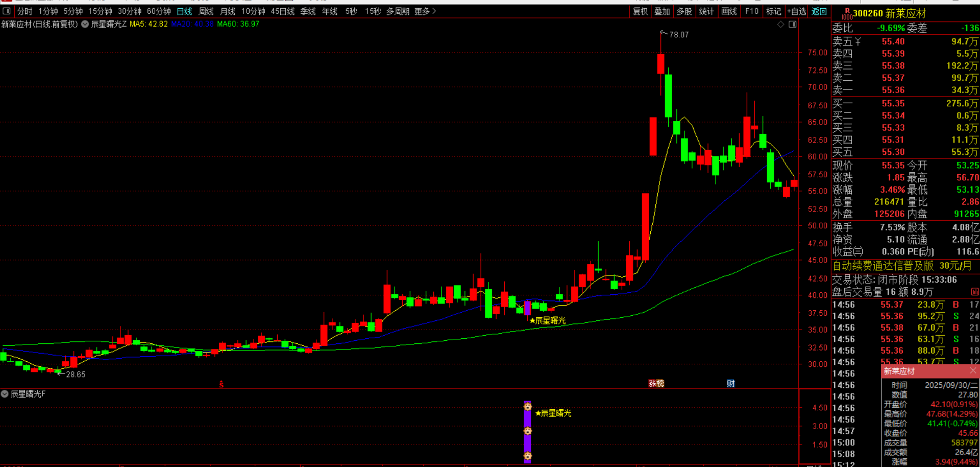Click the diamond icon above chart
Image resolution: width=980 pixels, height=467 pixels.
[780, 24]
